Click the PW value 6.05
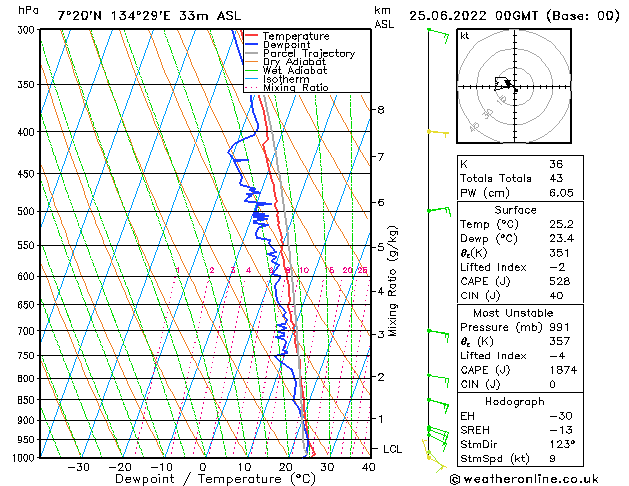629x486 pixels. click(561, 193)
